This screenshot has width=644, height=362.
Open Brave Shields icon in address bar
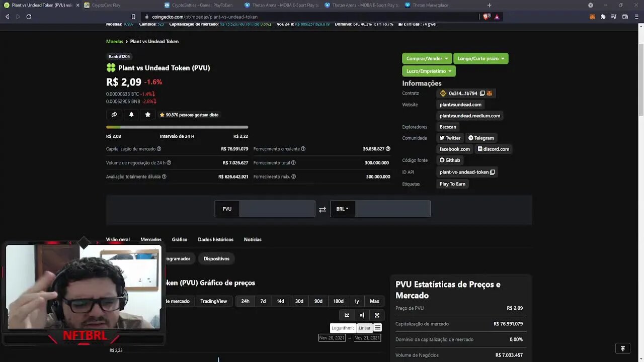pos(486,17)
